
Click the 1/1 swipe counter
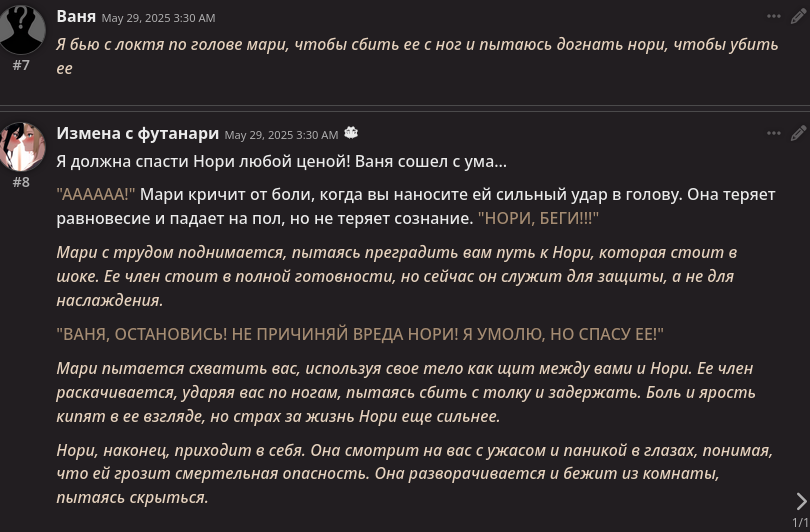click(800, 522)
